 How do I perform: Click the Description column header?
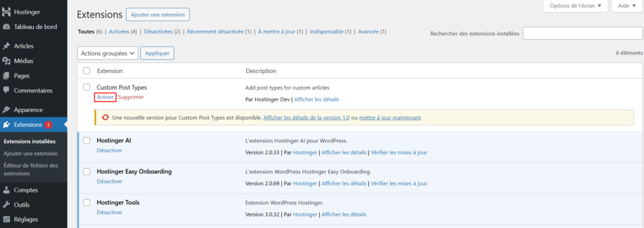[x=261, y=71]
